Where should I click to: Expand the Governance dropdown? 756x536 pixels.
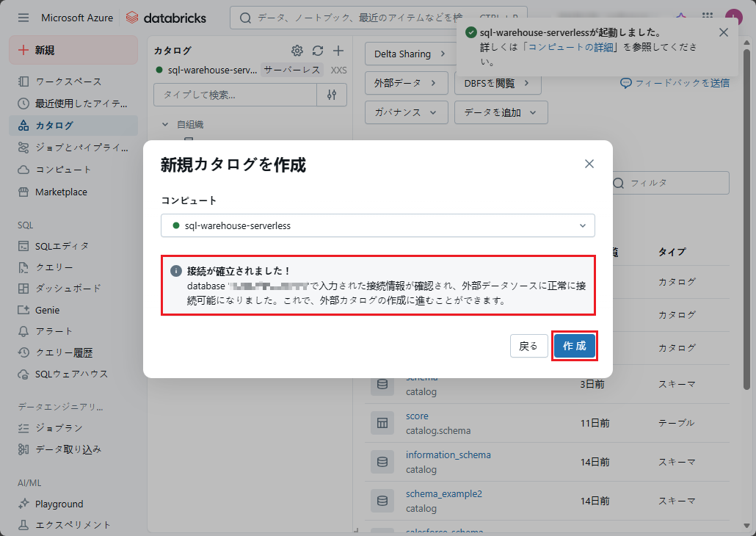pos(406,112)
